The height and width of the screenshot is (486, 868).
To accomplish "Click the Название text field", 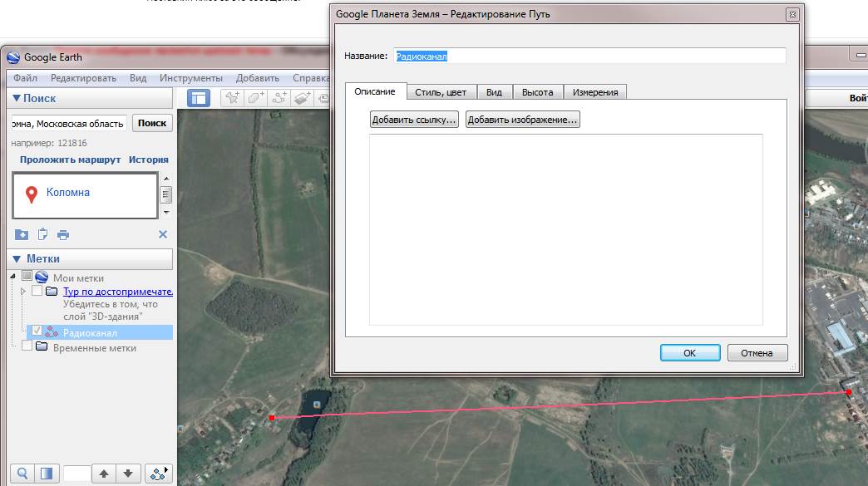I will (x=589, y=56).
